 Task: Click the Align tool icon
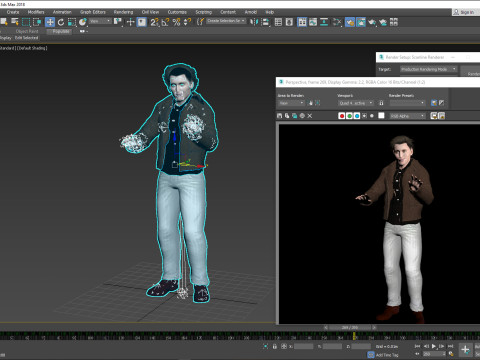click(265, 22)
